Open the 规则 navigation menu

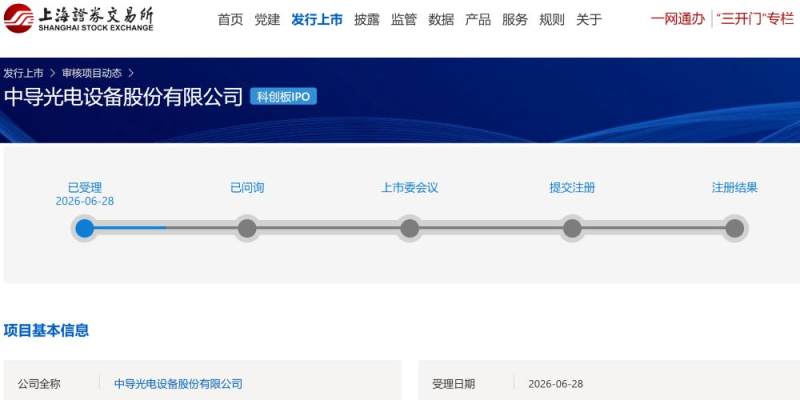(552, 20)
